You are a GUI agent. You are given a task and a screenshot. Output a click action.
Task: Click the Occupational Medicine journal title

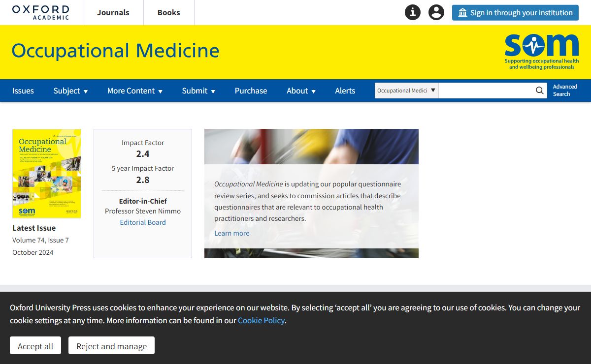[115, 51]
